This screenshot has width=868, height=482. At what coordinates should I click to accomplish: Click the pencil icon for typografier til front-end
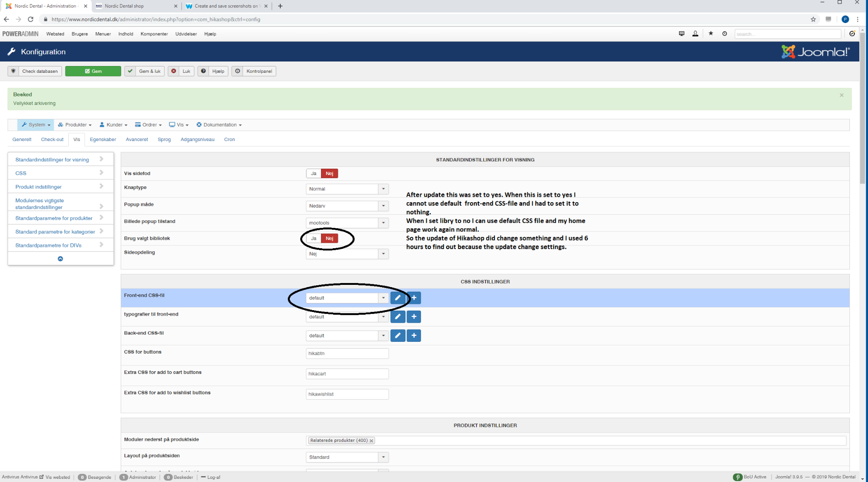pyautogui.click(x=397, y=317)
